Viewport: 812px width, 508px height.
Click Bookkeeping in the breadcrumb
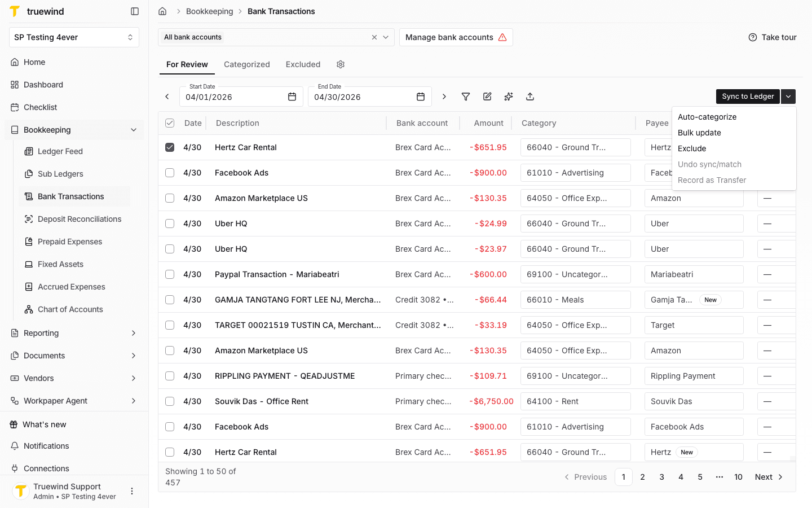click(210, 11)
